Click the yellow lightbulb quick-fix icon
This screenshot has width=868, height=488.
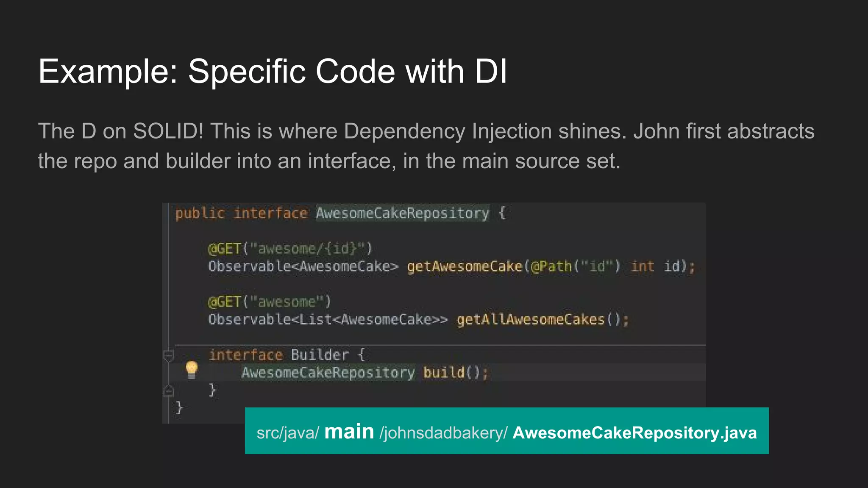pyautogui.click(x=192, y=369)
